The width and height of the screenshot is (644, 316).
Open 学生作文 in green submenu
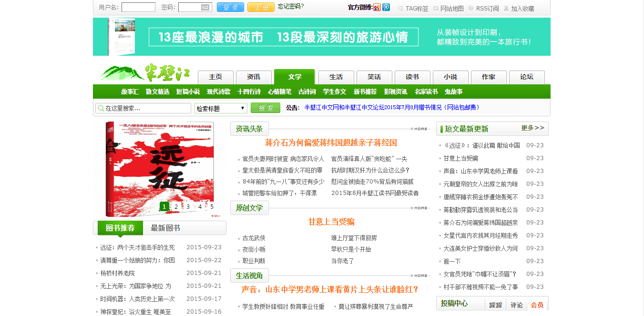pyautogui.click(x=335, y=92)
